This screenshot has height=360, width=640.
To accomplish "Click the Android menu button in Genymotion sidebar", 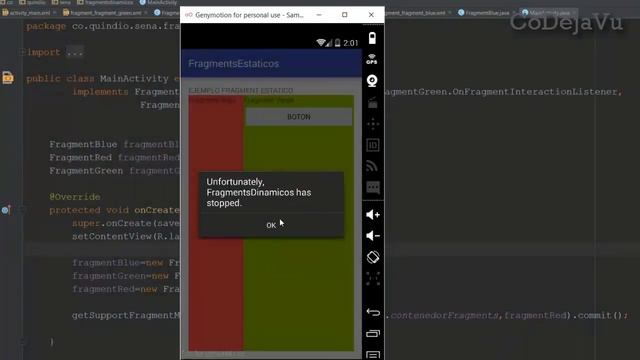I will 373,354.
